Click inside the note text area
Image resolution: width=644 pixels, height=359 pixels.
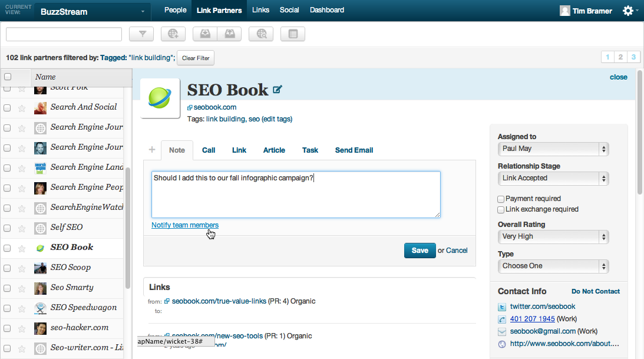point(296,195)
